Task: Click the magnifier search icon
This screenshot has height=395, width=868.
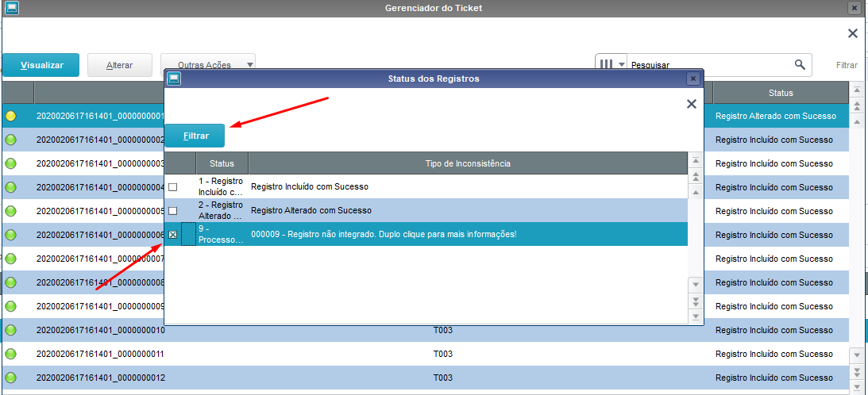Action: point(800,65)
